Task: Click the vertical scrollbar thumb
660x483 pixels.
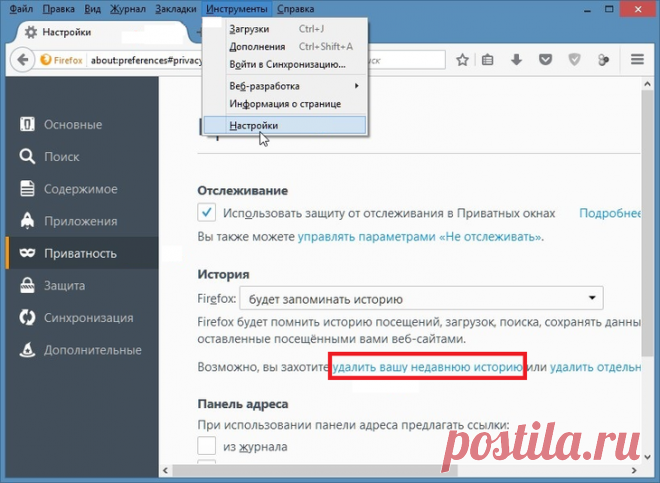Action: coord(647,223)
